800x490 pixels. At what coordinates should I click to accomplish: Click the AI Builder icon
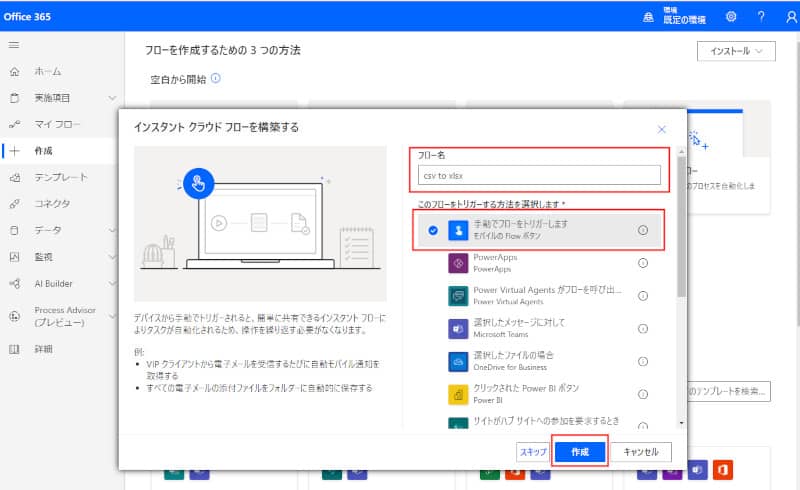tap(15, 284)
